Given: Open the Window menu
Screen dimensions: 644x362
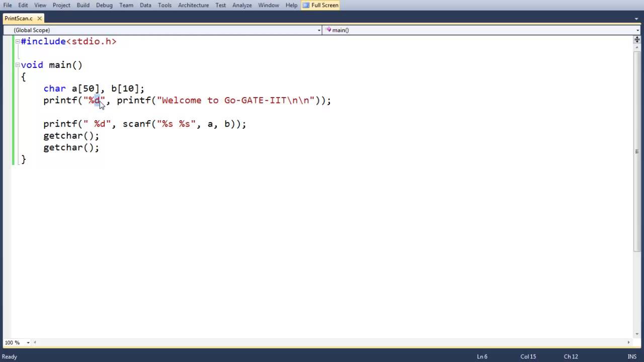Looking at the screenshot, I should coord(269,5).
